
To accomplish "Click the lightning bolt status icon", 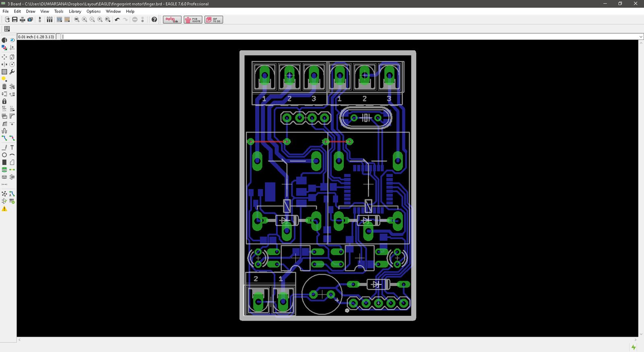I will pyautogui.click(x=634, y=347).
